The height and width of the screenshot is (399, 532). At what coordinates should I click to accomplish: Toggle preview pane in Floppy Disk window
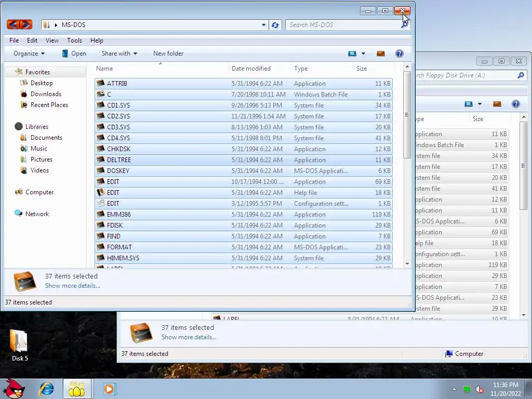pos(497,104)
